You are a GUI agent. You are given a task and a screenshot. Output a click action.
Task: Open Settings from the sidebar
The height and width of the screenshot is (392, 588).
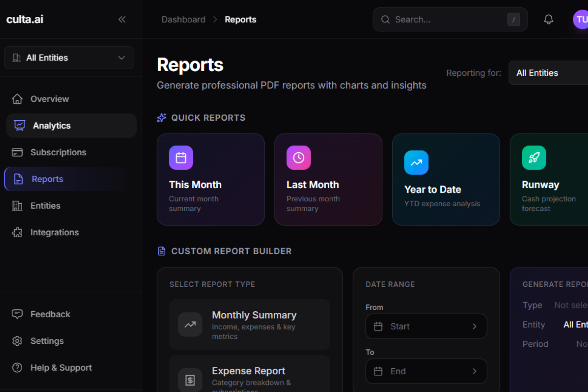coord(47,341)
